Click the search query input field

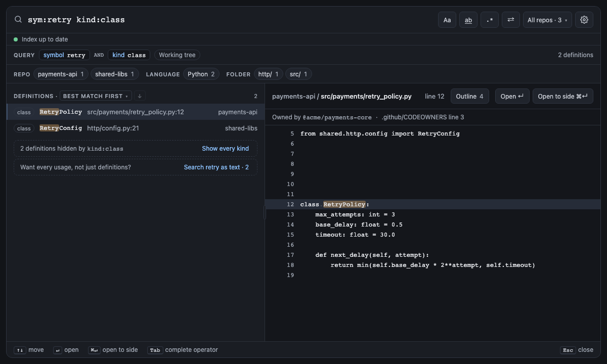pos(230,20)
